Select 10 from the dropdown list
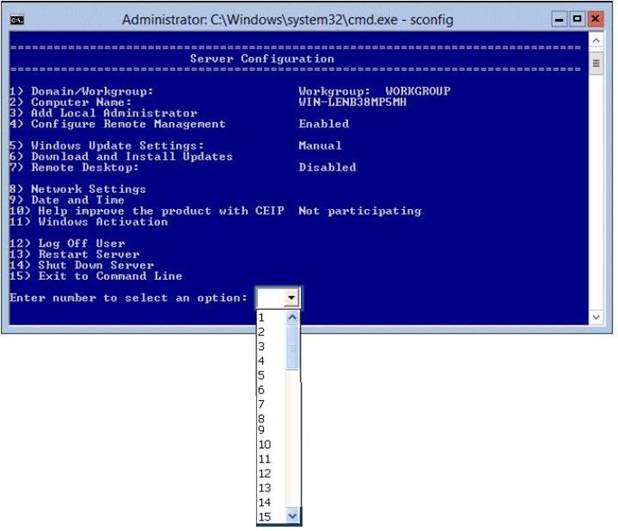Image resolution: width=618 pixels, height=531 pixels. pos(270,445)
